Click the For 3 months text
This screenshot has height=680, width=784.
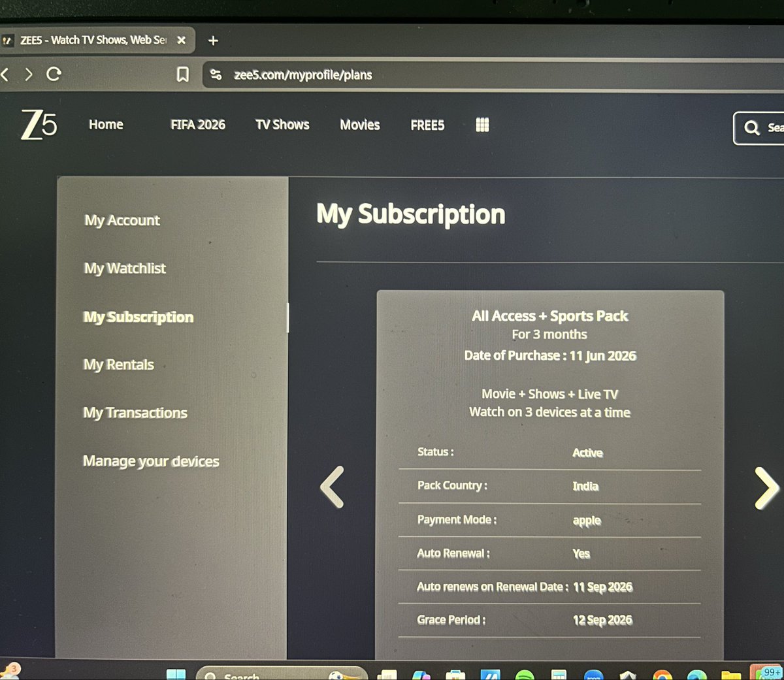point(549,334)
